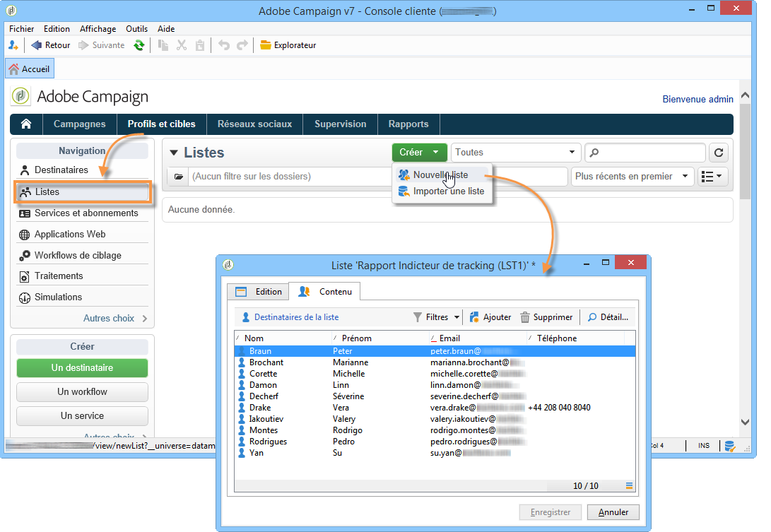
Task: Select the Rodrigues Pedro row
Action: click(435, 442)
